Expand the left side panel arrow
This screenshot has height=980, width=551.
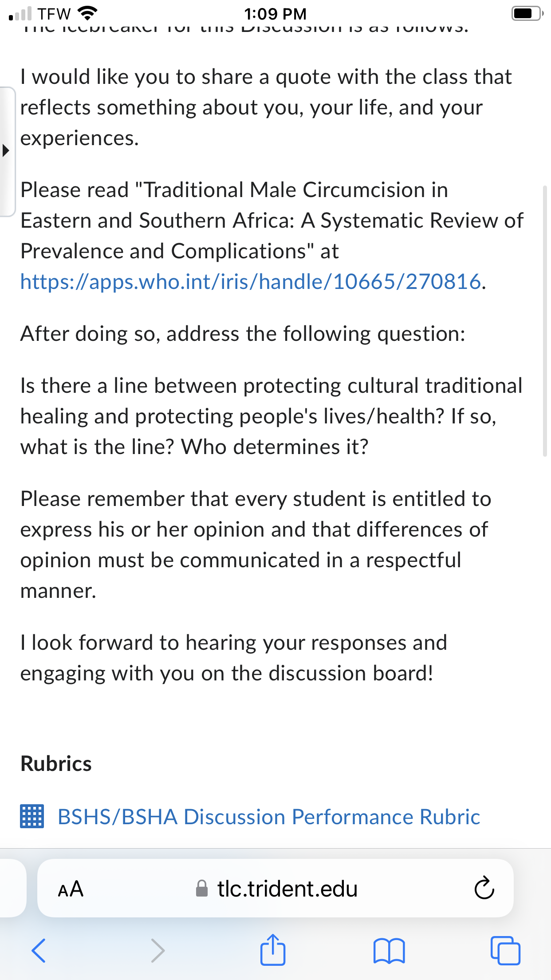(x=6, y=150)
